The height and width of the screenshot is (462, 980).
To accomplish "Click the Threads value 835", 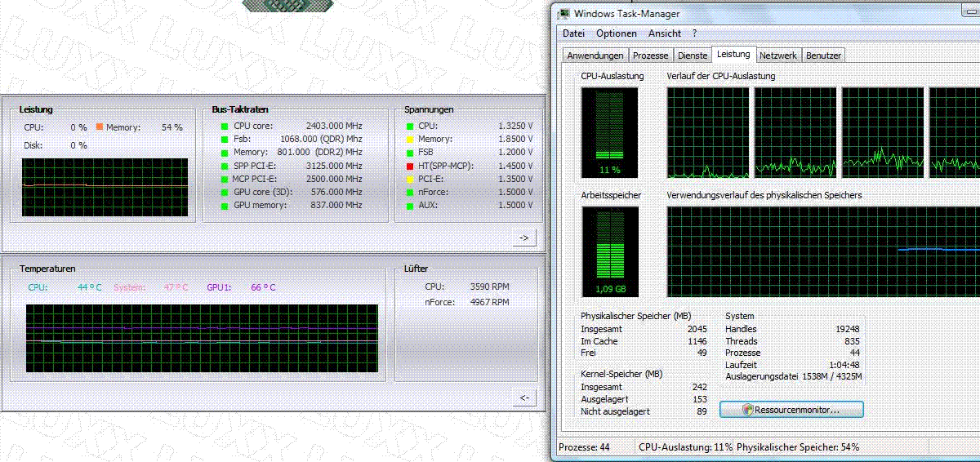I will (852, 341).
